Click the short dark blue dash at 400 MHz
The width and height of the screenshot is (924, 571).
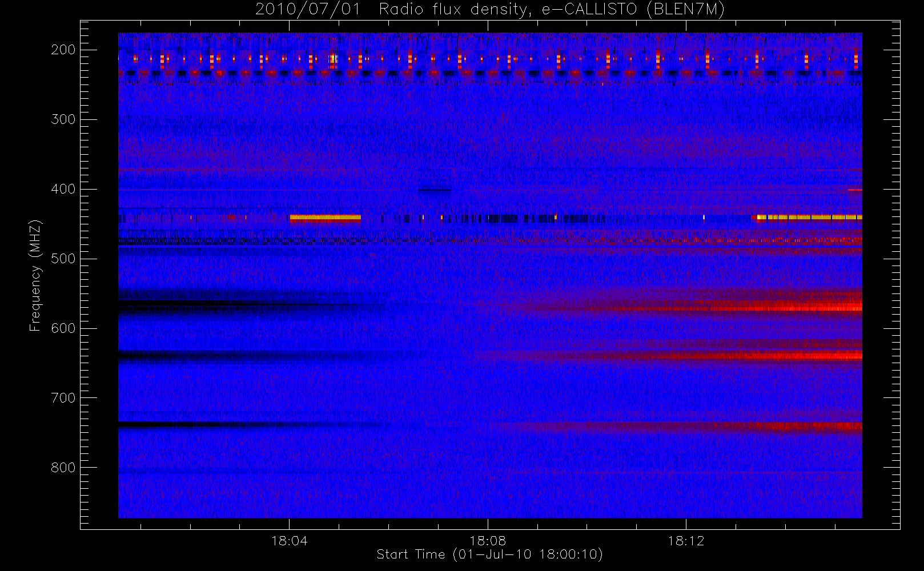[435, 190]
